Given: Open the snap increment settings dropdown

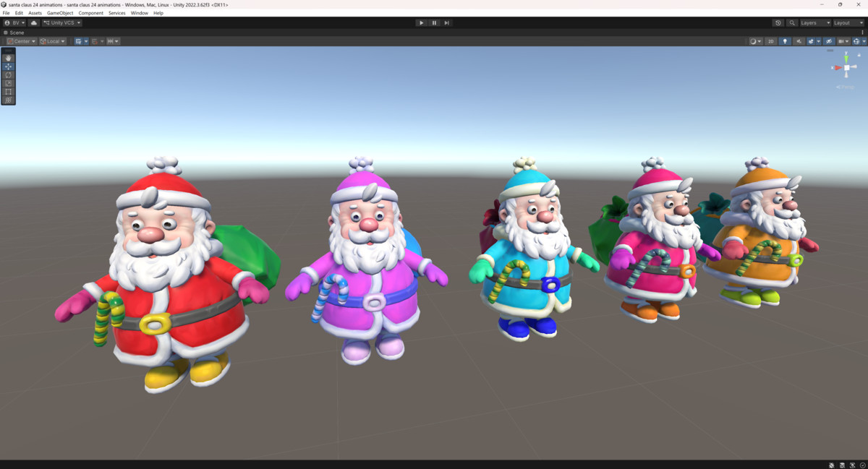Looking at the screenshot, I should coord(114,41).
